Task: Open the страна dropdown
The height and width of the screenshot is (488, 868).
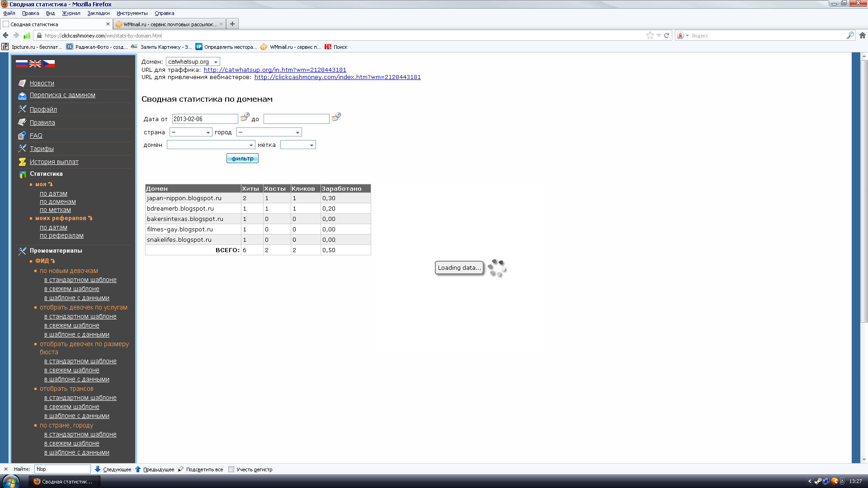Action: [191, 132]
